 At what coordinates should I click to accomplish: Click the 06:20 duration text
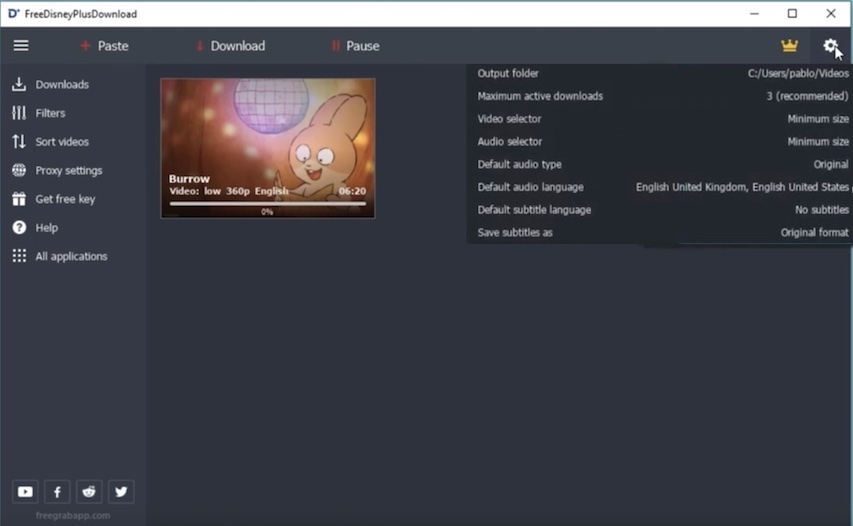coord(352,191)
